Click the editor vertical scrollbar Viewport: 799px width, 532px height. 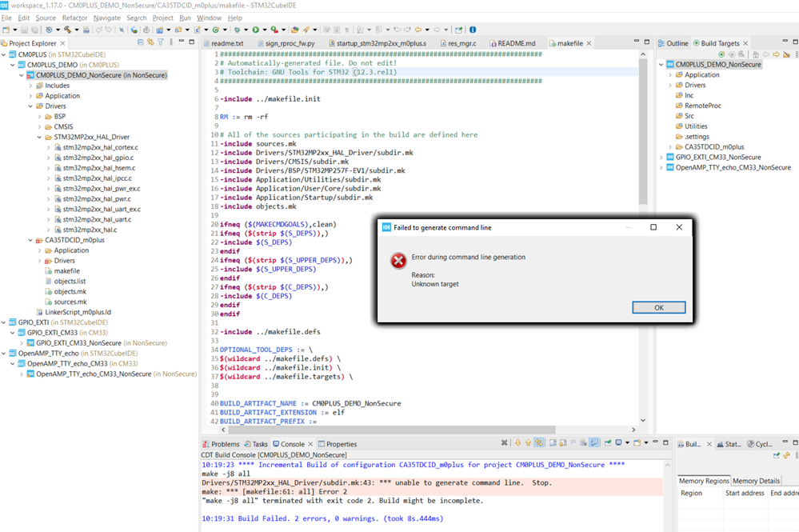click(x=643, y=133)
